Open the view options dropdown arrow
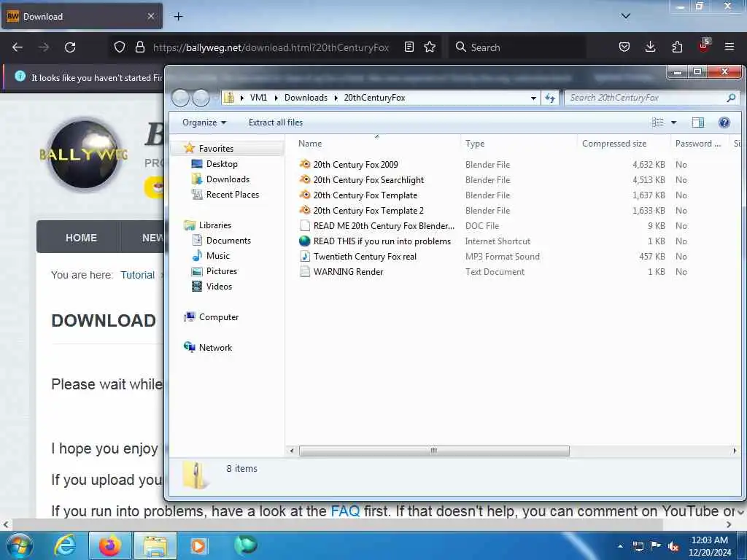Screen dimensions: 747x560 (x=673, y=122)
